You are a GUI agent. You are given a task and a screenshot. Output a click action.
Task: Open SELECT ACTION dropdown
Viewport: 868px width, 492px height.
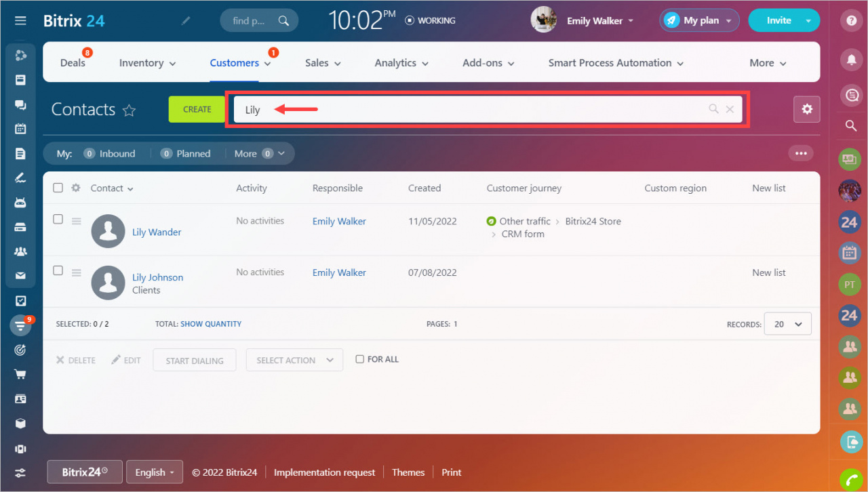(294, 361)
